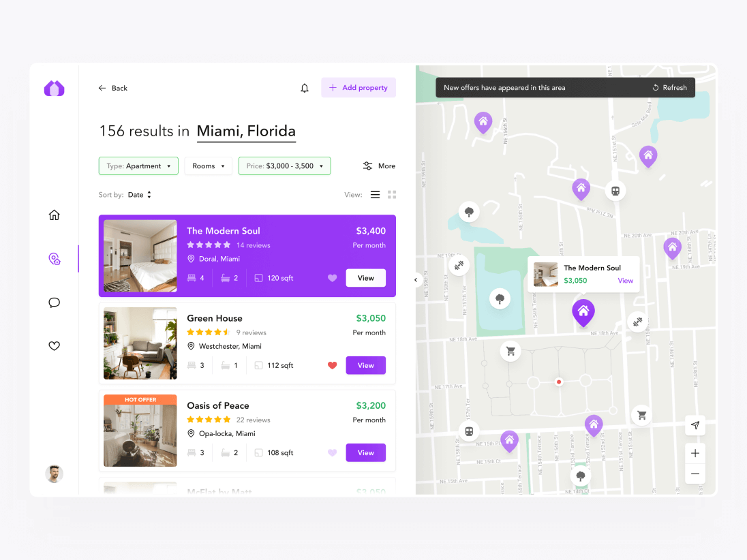747x560 pixels.
Task: Open the user profile avatar
Action: pos(55,473)
